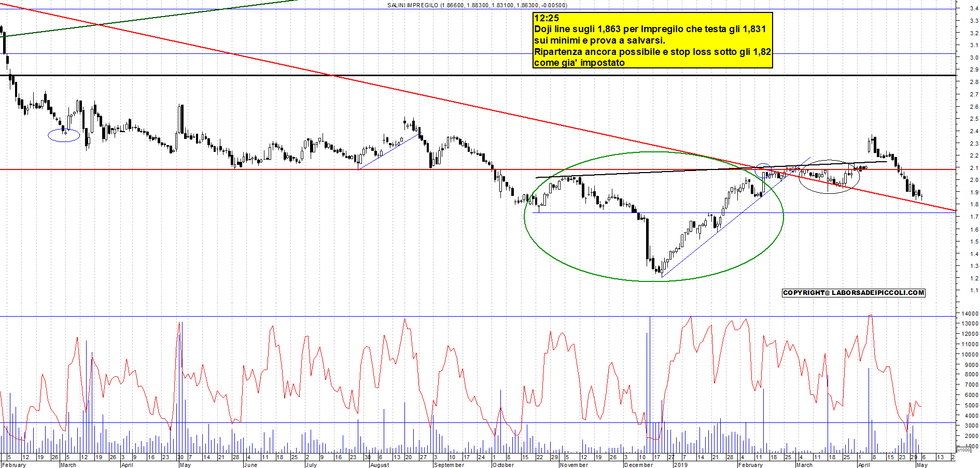Click the 3.4 price axis label

(x=974, y=8)
